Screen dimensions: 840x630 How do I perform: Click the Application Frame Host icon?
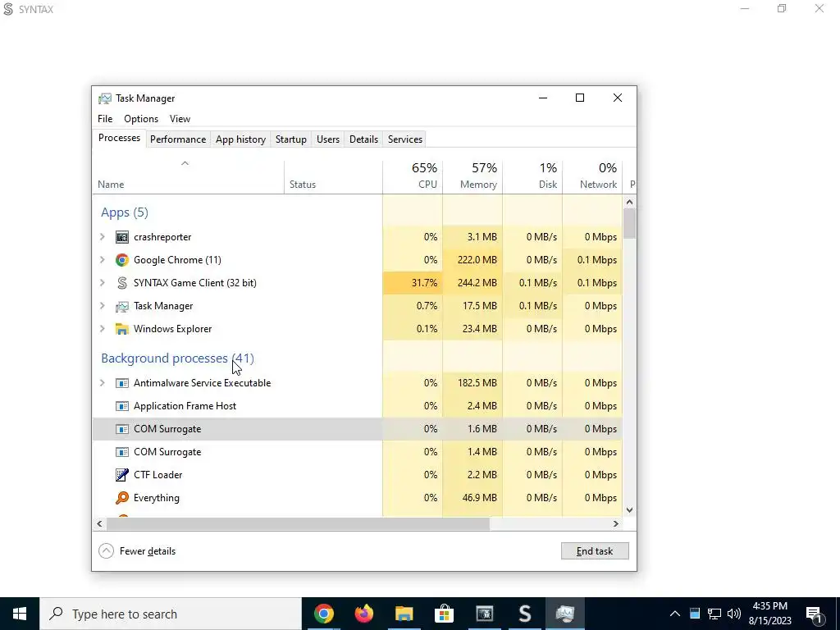(x=122, y=406)
